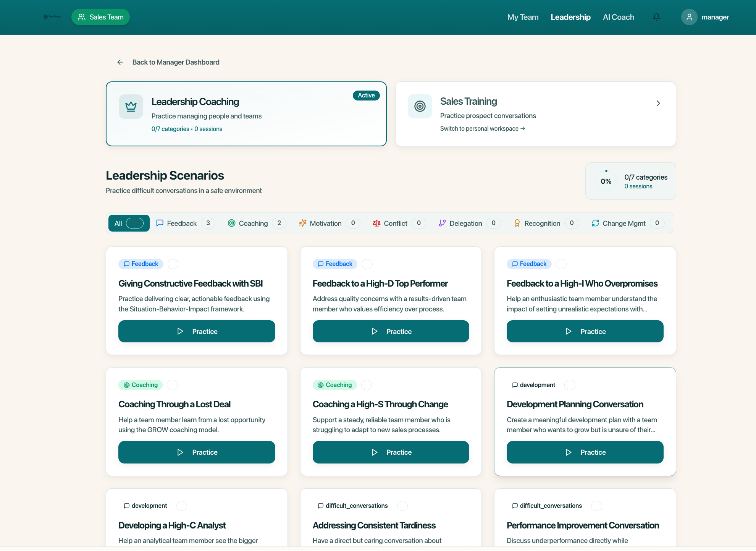Click the Sales Training target icon
This screenshot has height=551, width=756.
click(420, 106)
